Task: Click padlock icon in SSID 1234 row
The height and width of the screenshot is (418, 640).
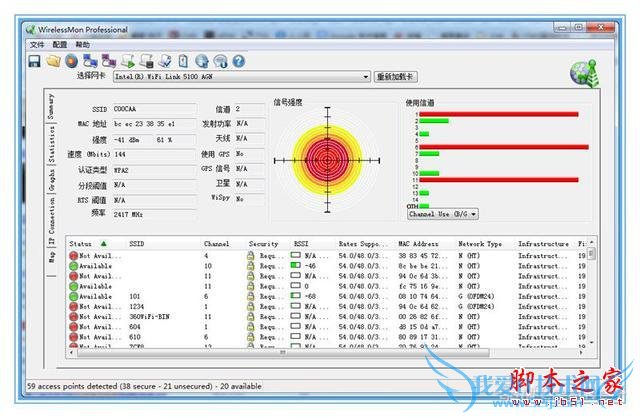Action: pos(251,307)
